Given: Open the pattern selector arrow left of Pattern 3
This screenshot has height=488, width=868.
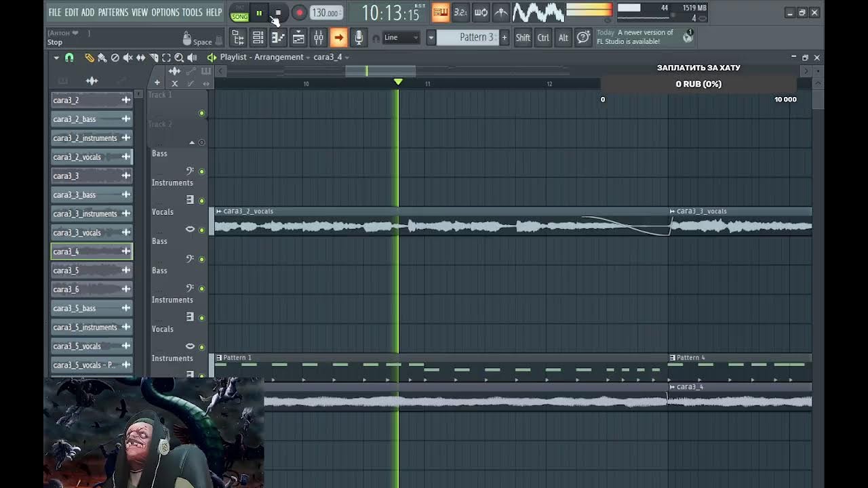Looking at the screenshot, I should [x=431, y=37].
